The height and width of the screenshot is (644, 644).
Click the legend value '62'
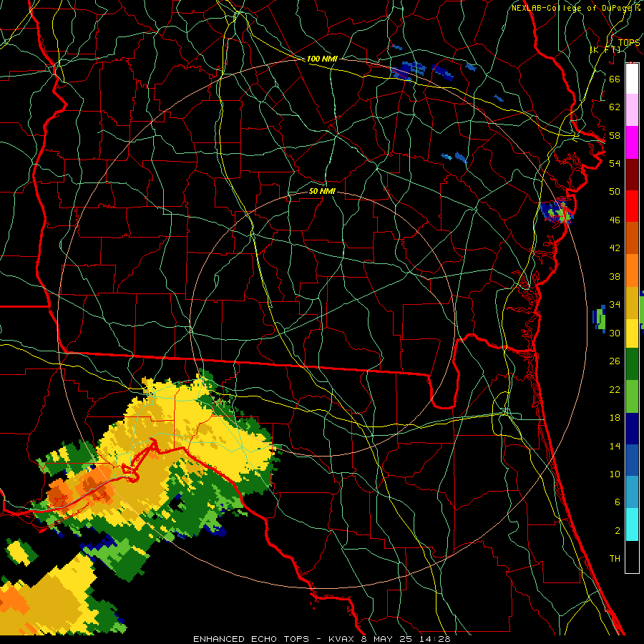(615, 107)
